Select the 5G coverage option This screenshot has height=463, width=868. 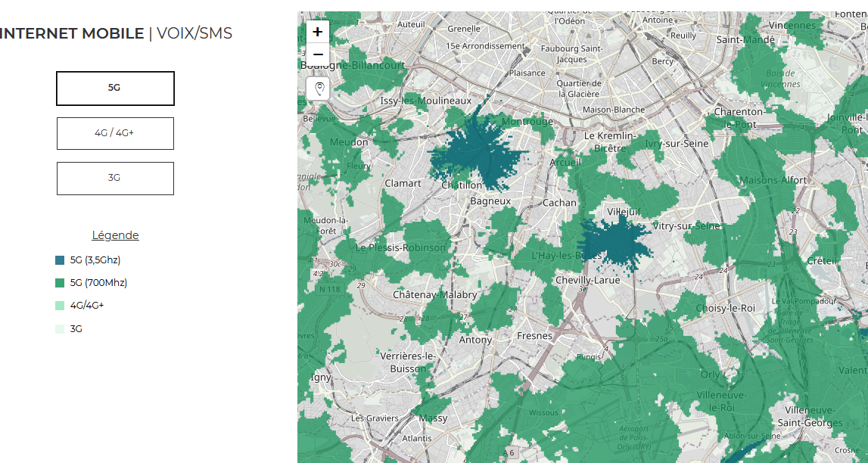click(x=115, y=88)
